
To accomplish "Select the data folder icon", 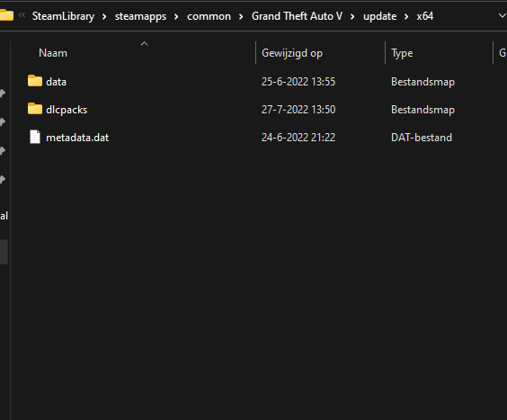I will 35,81.
